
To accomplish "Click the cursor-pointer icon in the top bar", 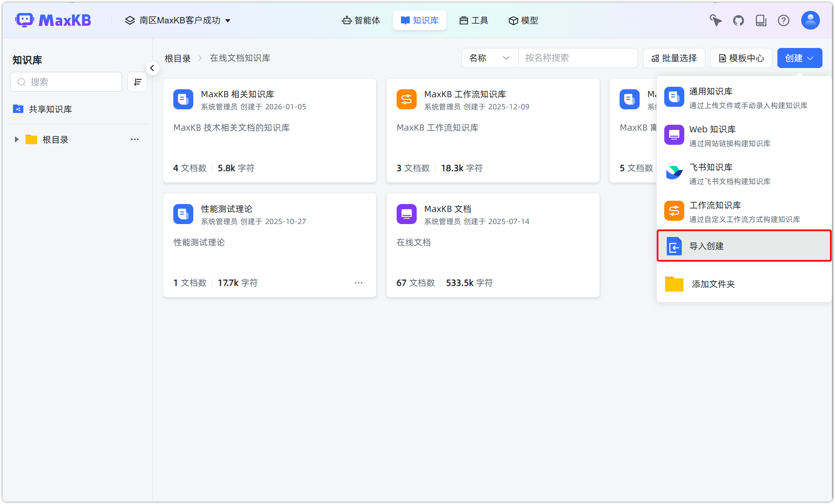I will click(x=716, y=20).
